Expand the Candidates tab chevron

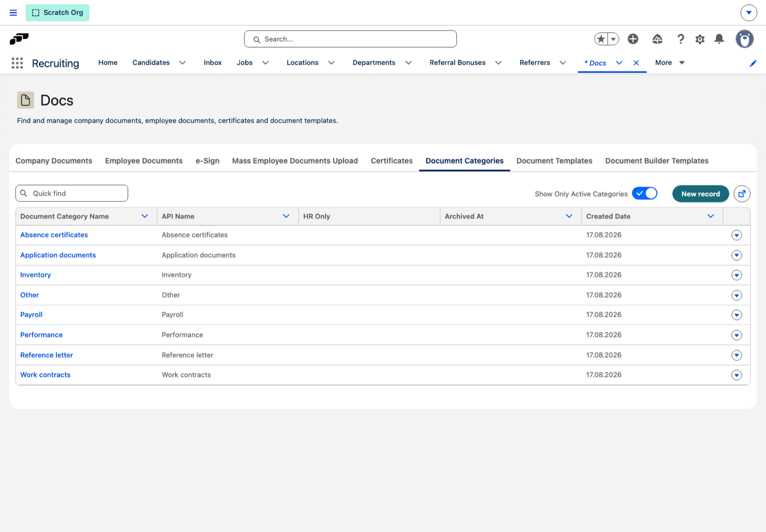coord(183,63)
